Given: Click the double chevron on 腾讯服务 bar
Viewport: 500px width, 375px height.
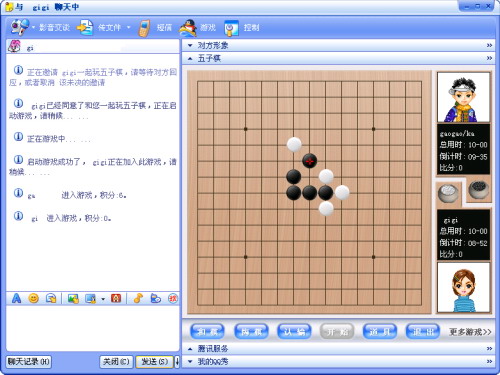Looking at the screenshot, I should (x=489, y=349).
